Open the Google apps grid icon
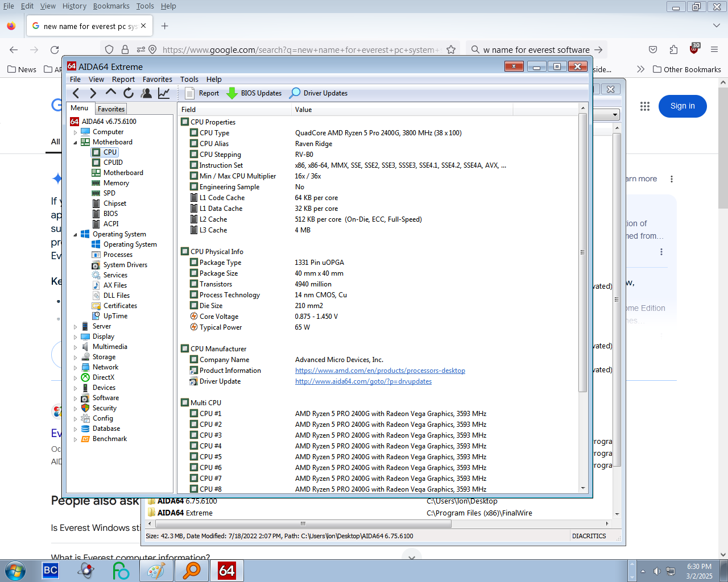Screen dimensions: 728x582 coord(644,106)
